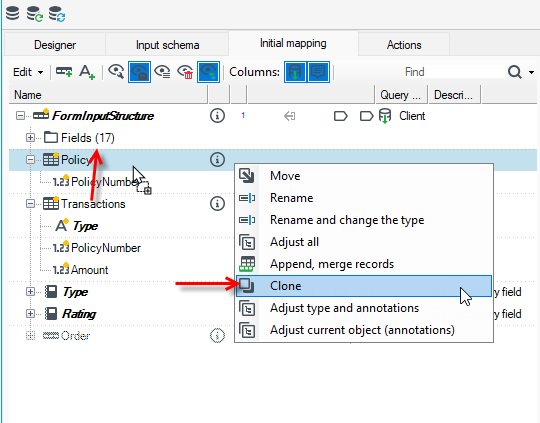Click the magnifier search icon
Image resolution: width=540 pixels, height=423 pixels.
[515, 72]
